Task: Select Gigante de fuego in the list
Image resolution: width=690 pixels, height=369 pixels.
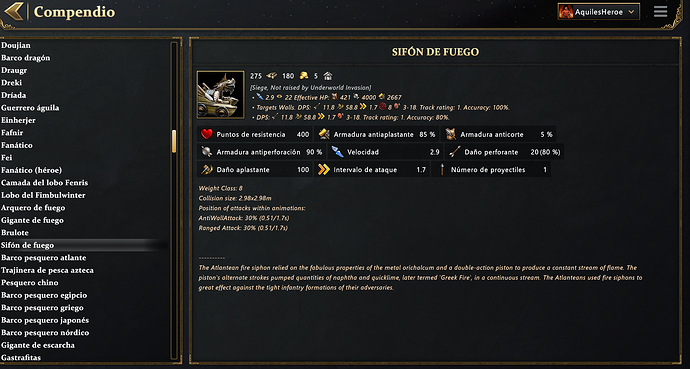Action: (32, 220)
